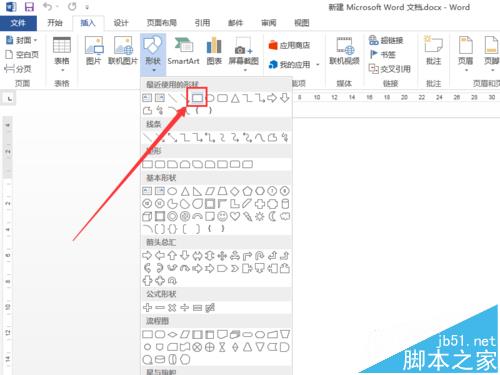This screenshot has height=375, width=500.
Task: Choose the moon shape
Action: (272, 217)
